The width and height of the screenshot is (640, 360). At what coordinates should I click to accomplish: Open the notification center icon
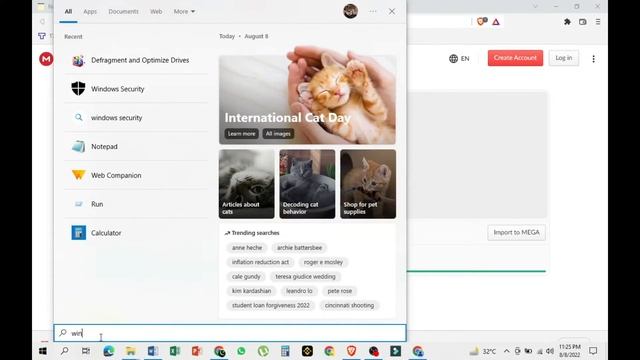click(593, 351)
